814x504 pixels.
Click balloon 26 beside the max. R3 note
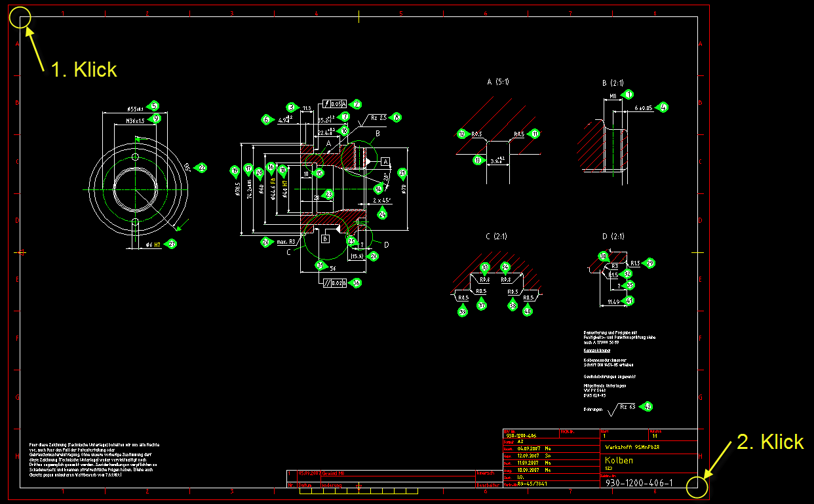[x=266, y=242]
